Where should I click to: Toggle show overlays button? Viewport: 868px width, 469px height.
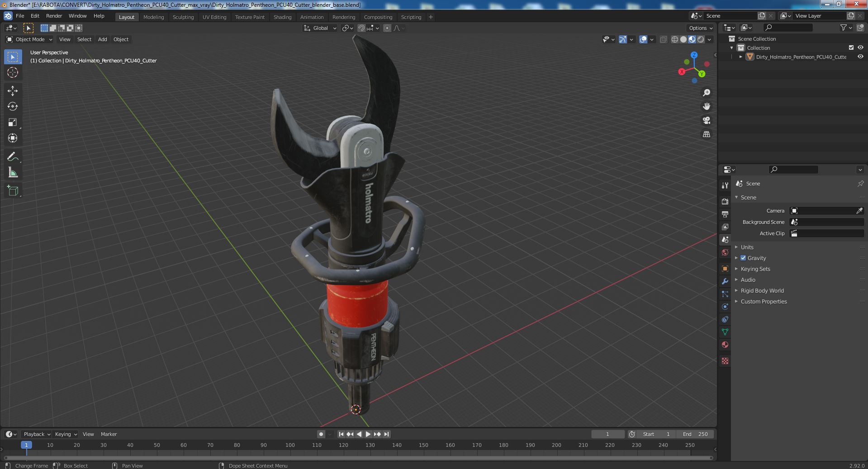pyautogui.click(x=643, y=39)
